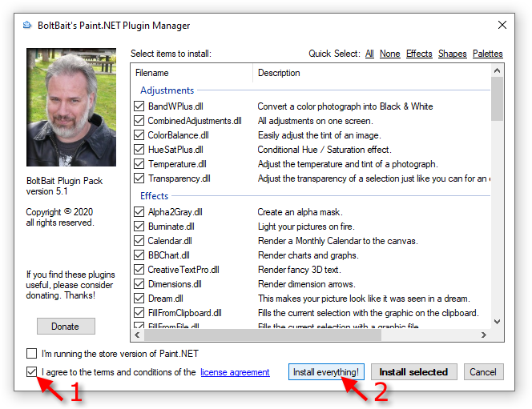Uncheck Dimensions.dll checkbox
Image resolution: width=532 pixels, height=409 pixels.
(139, 284)
